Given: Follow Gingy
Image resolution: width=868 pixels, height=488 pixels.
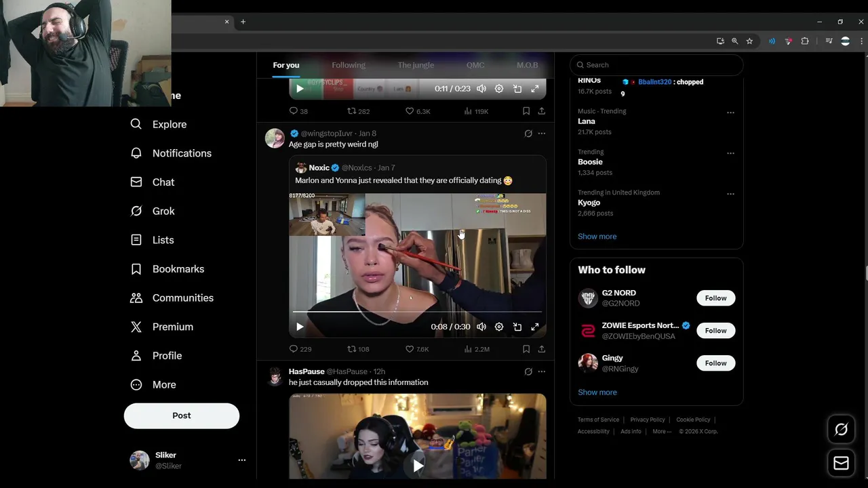Looking at the screenshot, I should 715,363.
